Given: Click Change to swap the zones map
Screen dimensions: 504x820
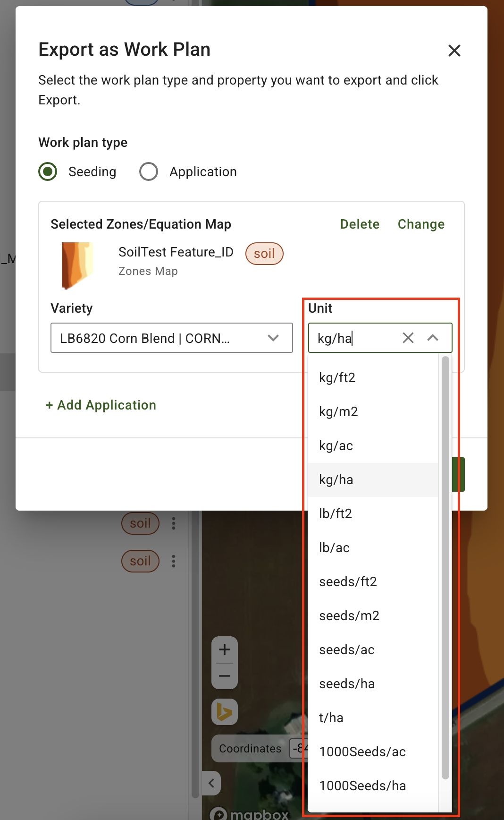Looking at the screenshot, I should coord(421,224).
